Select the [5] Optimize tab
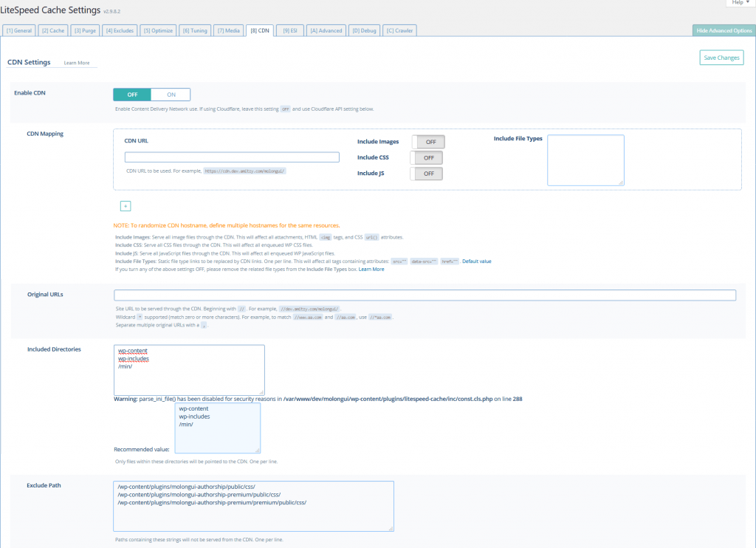 (158, 30)
